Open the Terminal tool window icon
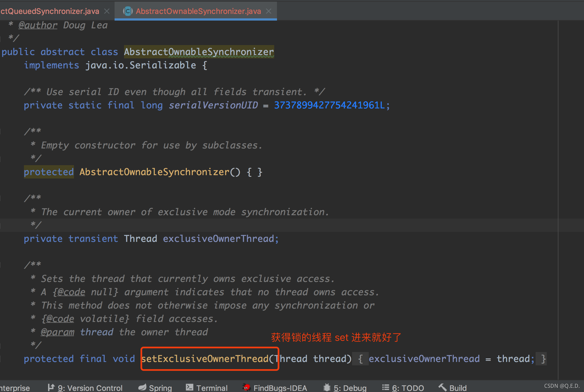This screenshot has width=584, height=392. (190, 387)
